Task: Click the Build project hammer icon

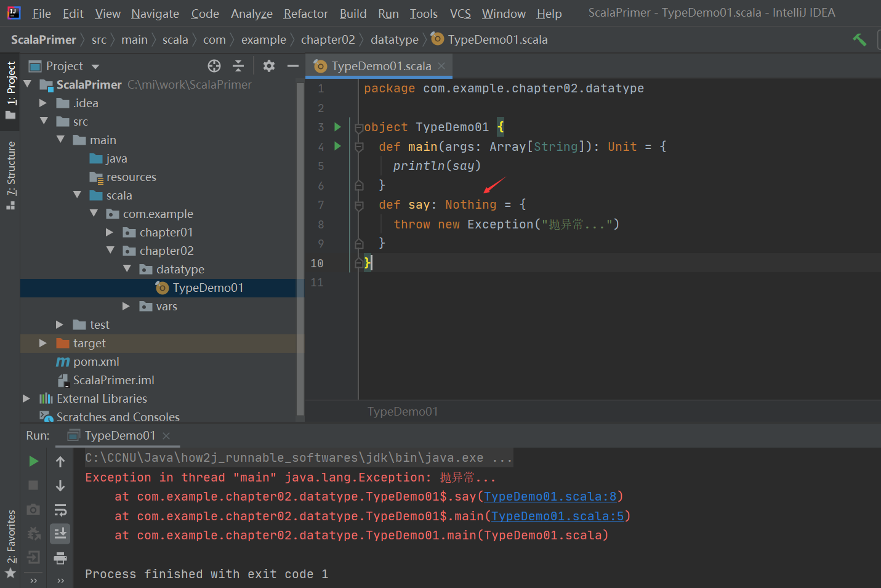Action: (859, 40)
